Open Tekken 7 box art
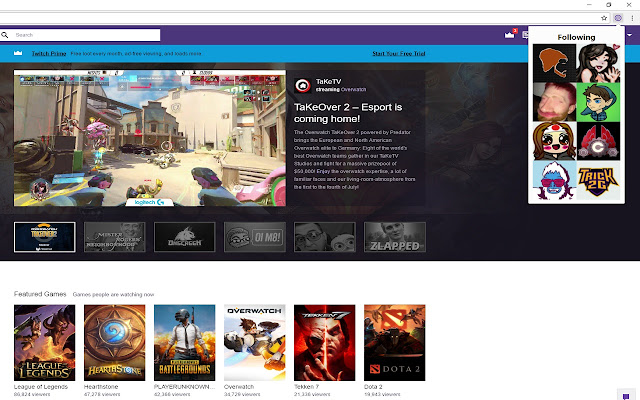The height and width of the screenshot is (400, 640). coord(325,343)
